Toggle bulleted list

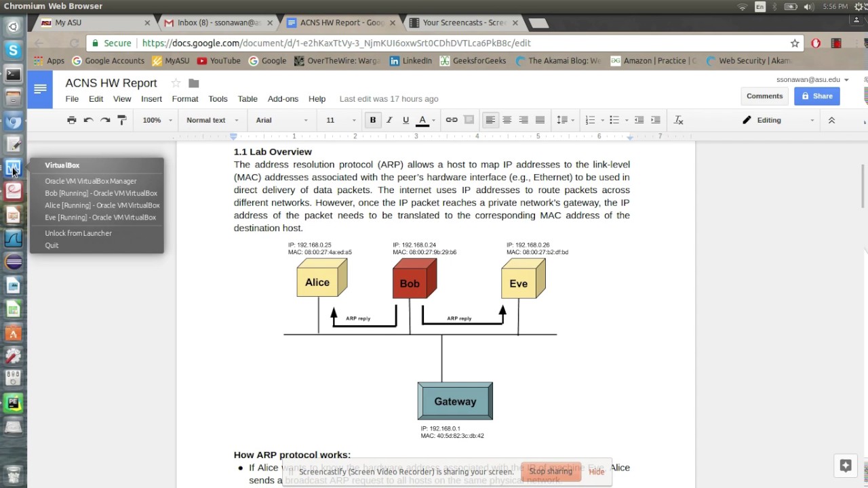[614, 120]
